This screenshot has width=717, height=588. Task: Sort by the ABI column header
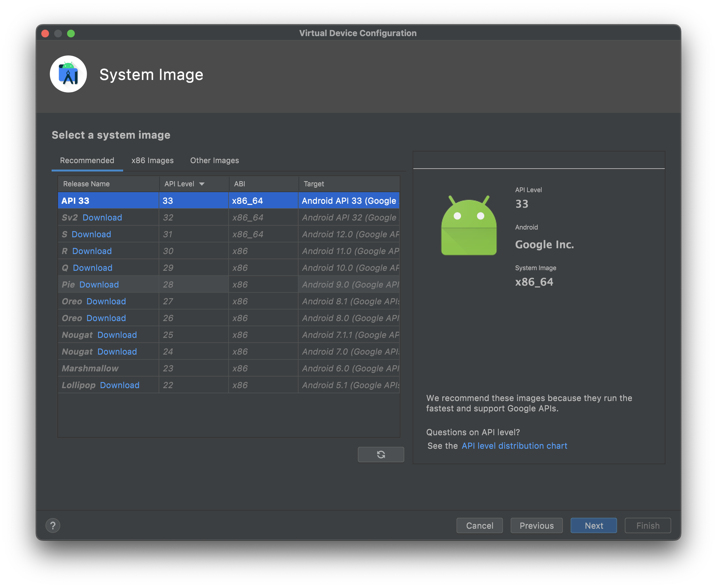click(x=240, y=184)
